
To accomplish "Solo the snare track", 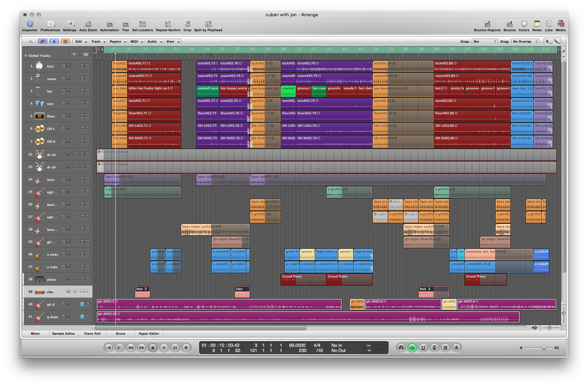I will coord(87,79).
